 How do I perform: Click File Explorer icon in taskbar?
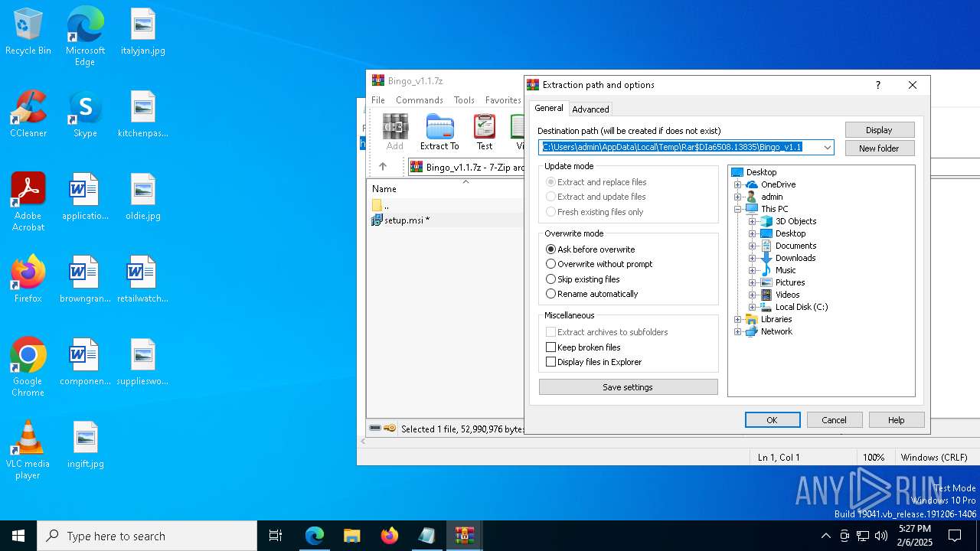(351, 536)
